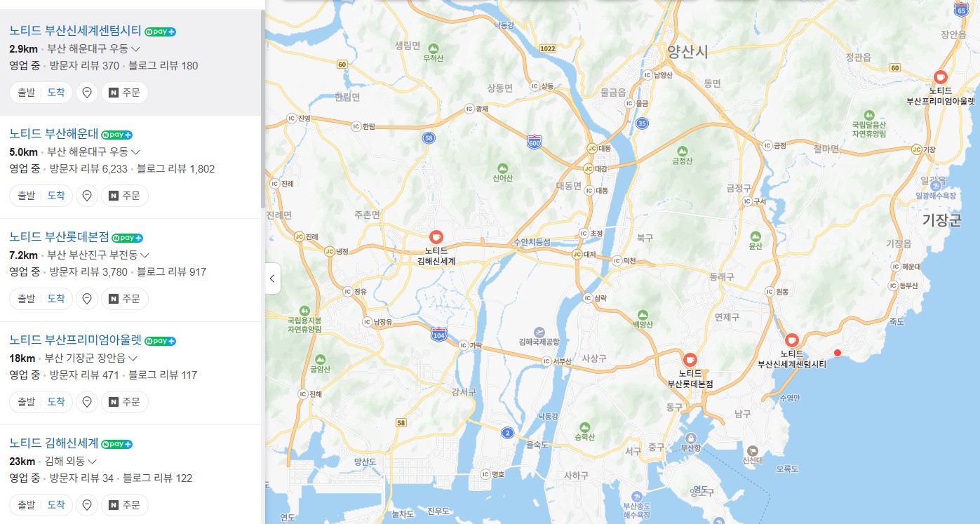Set 노티드 부산신세계센텀시티 as 출발 point

point(26,93)
